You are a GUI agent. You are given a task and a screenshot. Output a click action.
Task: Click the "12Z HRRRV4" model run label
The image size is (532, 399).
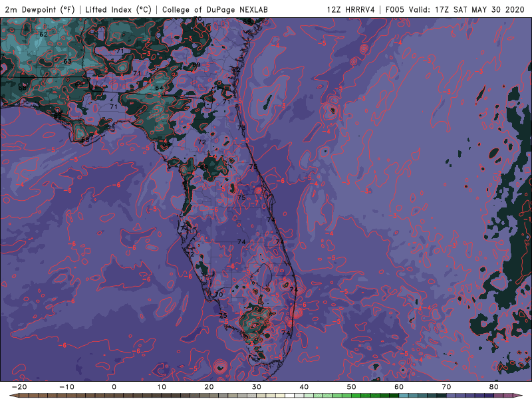(x=351, y=9)
